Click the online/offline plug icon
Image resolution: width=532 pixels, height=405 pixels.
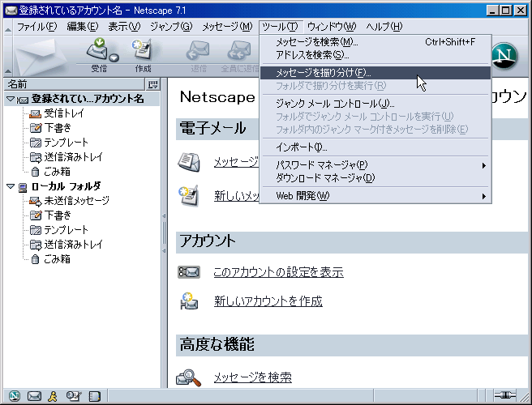505,395
